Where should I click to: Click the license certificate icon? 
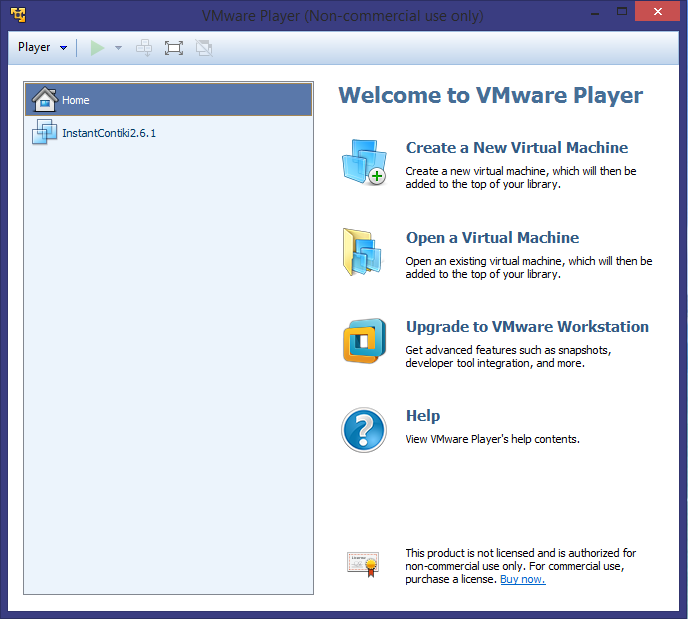[363, 564]
